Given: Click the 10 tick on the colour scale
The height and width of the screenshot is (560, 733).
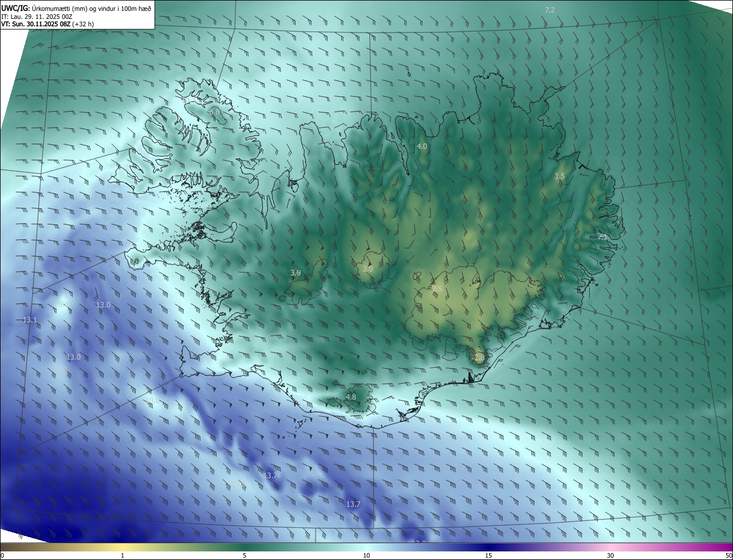Looking at the screenshot, I should (x=366, y=555).
